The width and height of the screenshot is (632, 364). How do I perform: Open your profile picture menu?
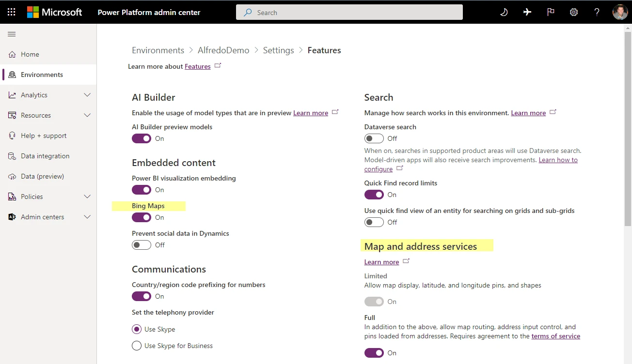point(620,12)
